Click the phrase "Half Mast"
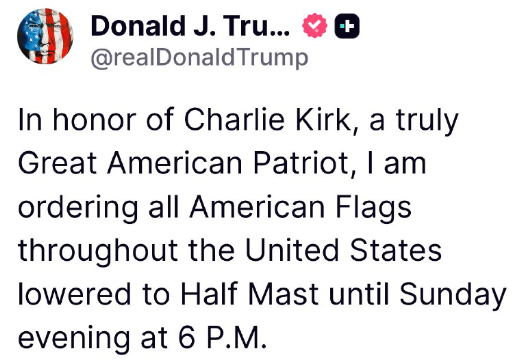This screenshot has height=360, width=522. [250, 294]
